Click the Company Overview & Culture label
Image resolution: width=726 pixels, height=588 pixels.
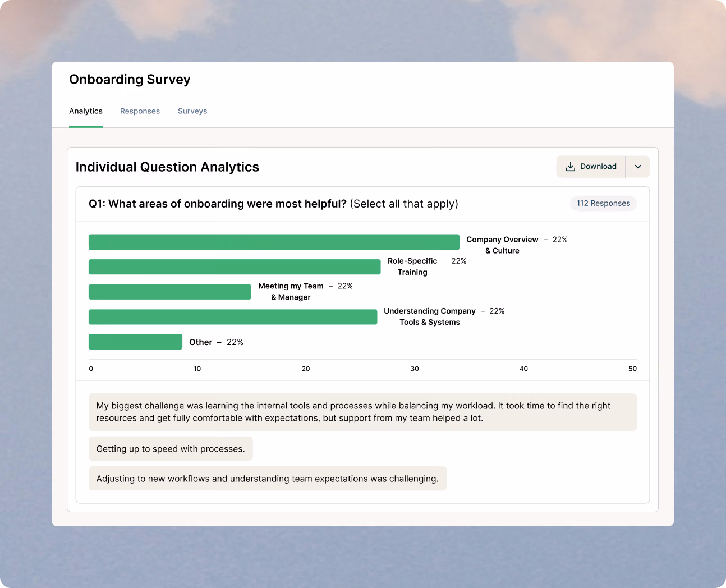(x=502, y=245)
